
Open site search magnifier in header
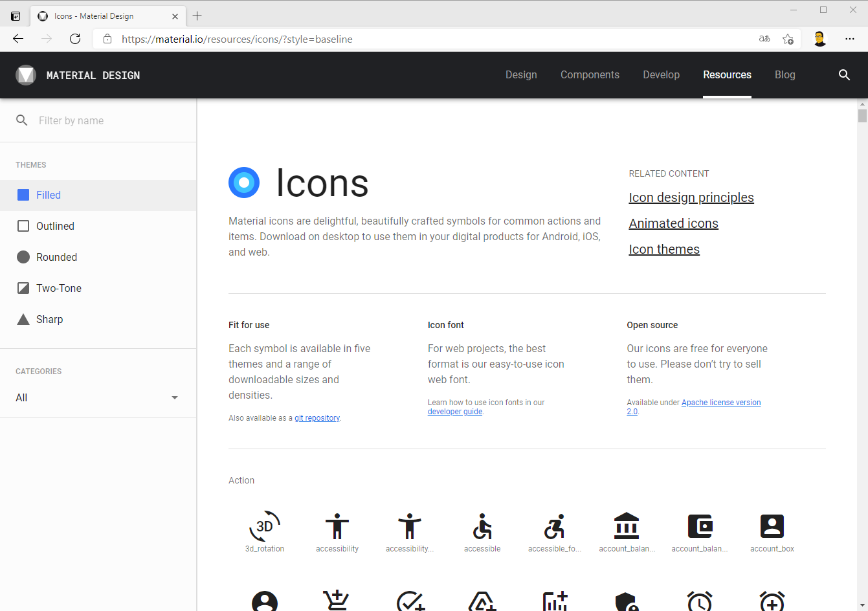pos(844,75)
